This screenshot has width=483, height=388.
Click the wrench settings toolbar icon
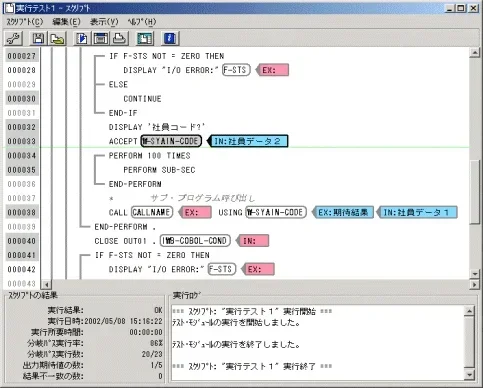tap(14, 38)
